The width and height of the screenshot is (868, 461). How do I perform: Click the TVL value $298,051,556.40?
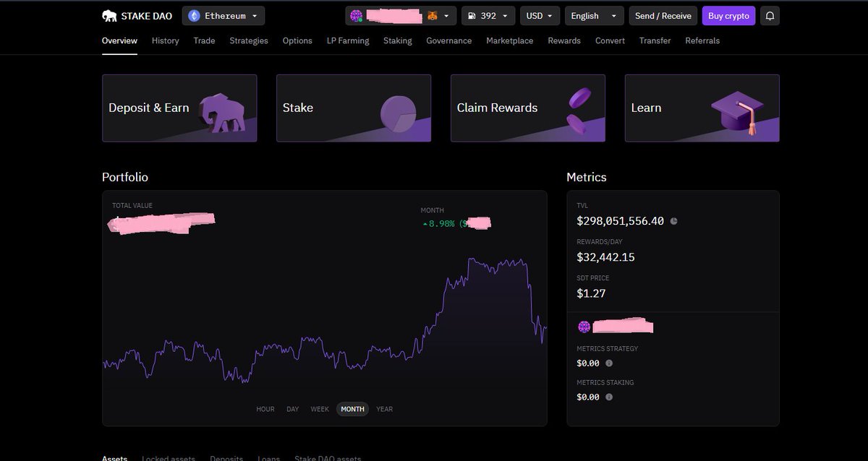coord(621,221)
